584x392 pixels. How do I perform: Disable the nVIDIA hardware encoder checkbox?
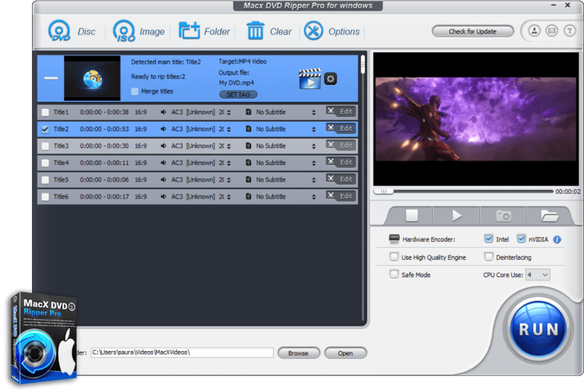tap(521, 239)
